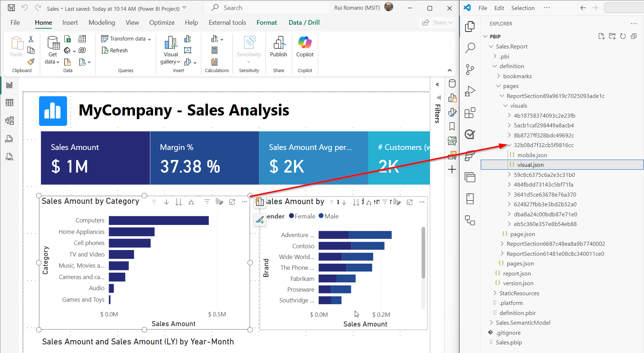This screenshot has width=644, height=353.
Task: Click the Search box at the top
Action: 265,7
